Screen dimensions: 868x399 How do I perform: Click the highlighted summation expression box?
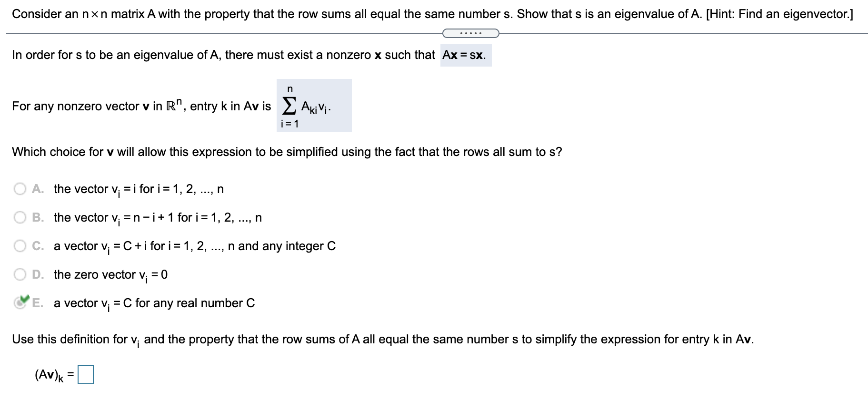point(313,106)
